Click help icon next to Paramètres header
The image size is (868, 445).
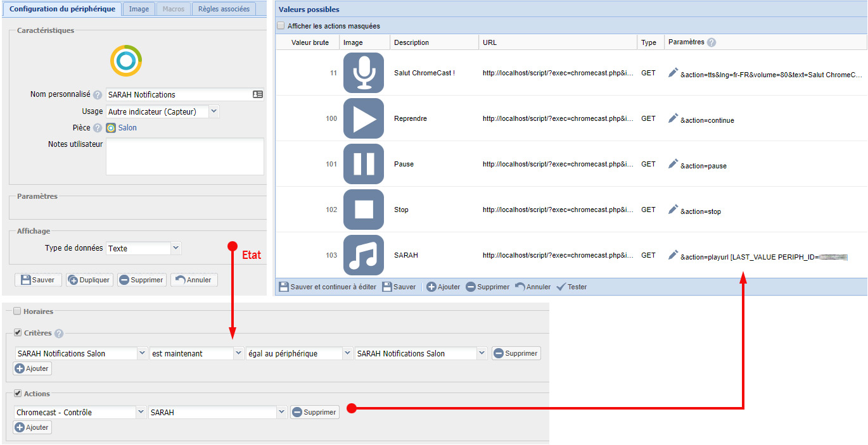click(x=712, y=42)
